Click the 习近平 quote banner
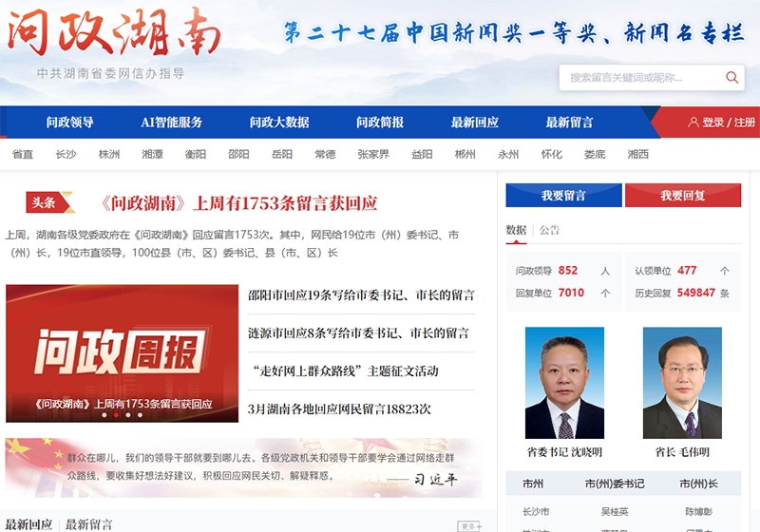This screenshot has height=532, width=760. [x=244, y=467]
